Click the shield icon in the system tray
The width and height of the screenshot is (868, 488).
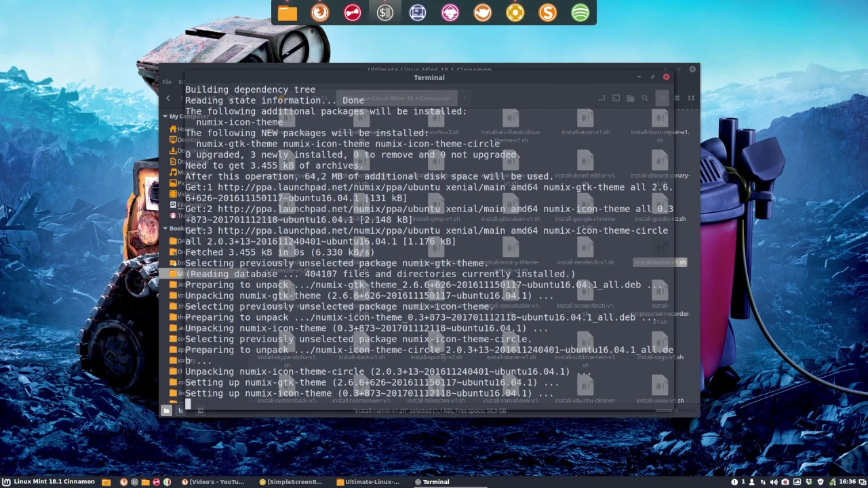coord(821,482)
